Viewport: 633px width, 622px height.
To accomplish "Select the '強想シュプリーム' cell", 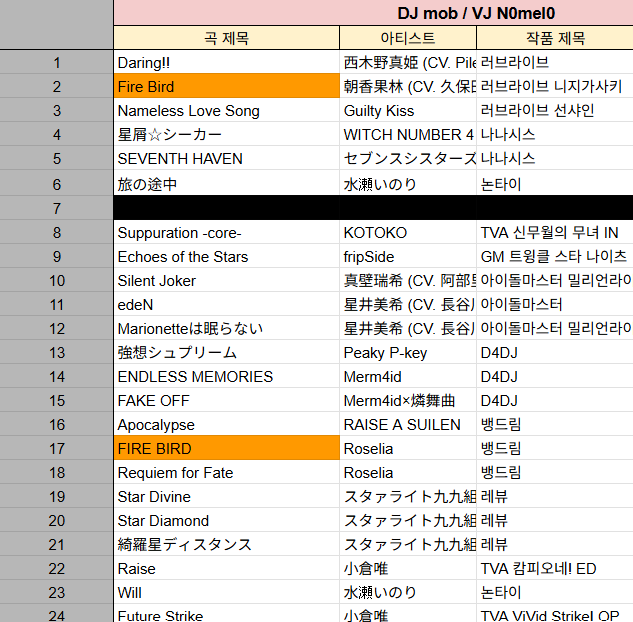I will (226, 352).
